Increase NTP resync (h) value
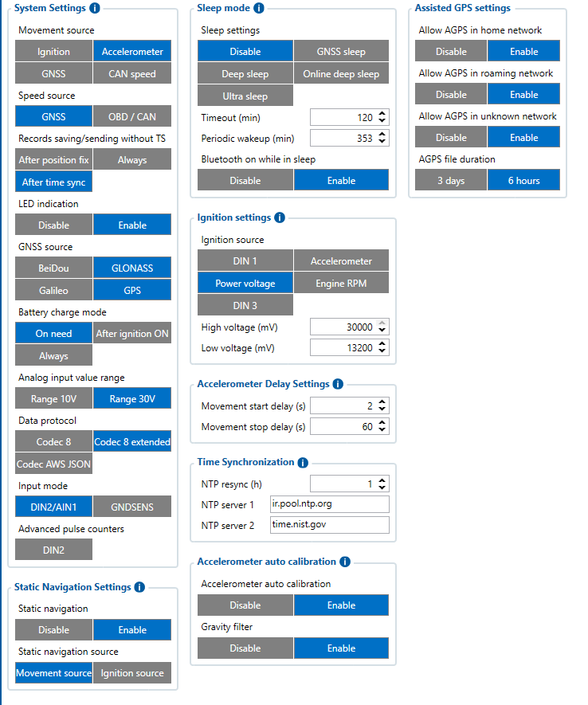This screenshot has width=588, height=705. point(382,480)
